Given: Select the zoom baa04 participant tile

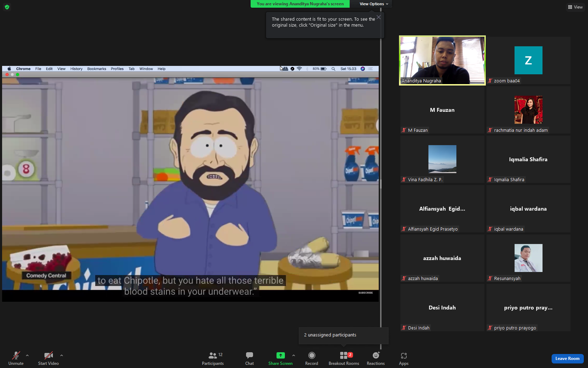Looking at the screenshot, I should [528, 60].
